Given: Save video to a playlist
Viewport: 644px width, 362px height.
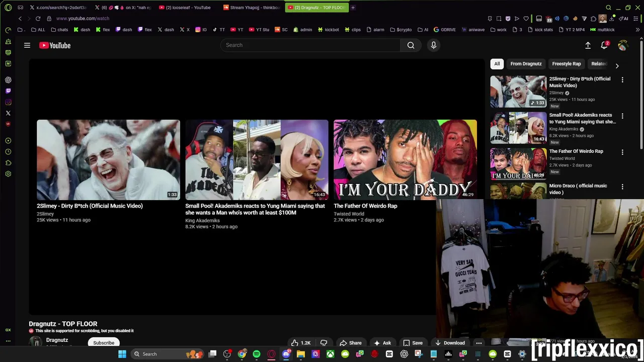Looking at the screenshot, I should pos(413,343).
